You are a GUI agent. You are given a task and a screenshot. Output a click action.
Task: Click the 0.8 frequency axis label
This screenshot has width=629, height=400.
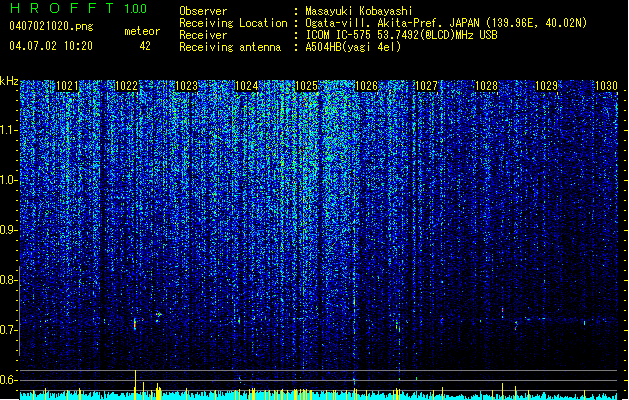point(9,280)
